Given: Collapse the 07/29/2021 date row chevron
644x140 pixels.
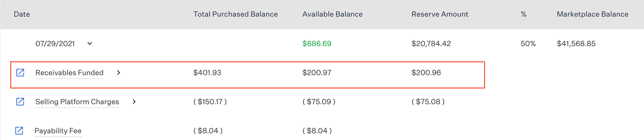Looking at the screenshot, I should pyautogui.click(x=90, y=44).
